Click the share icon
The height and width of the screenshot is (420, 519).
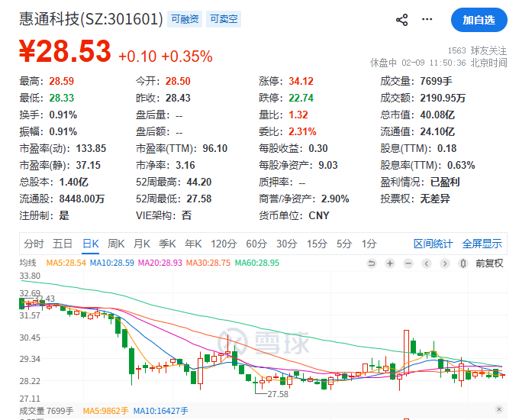click(x=402, y=21)
